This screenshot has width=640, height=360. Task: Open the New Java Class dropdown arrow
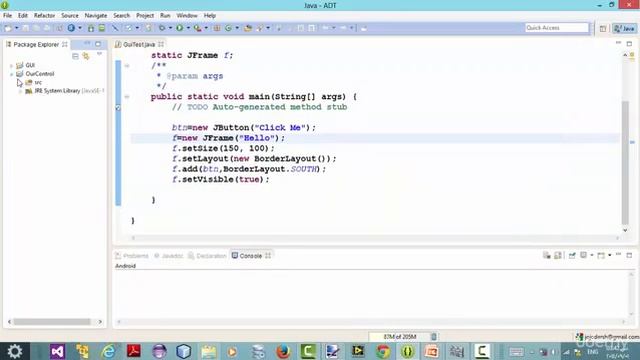coord(237,28)
